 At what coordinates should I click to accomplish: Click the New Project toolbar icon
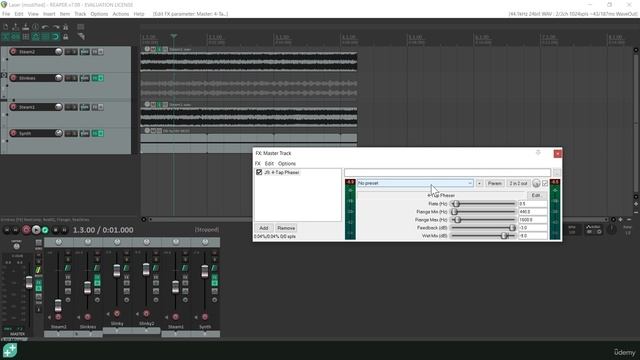tap(6, 27)
